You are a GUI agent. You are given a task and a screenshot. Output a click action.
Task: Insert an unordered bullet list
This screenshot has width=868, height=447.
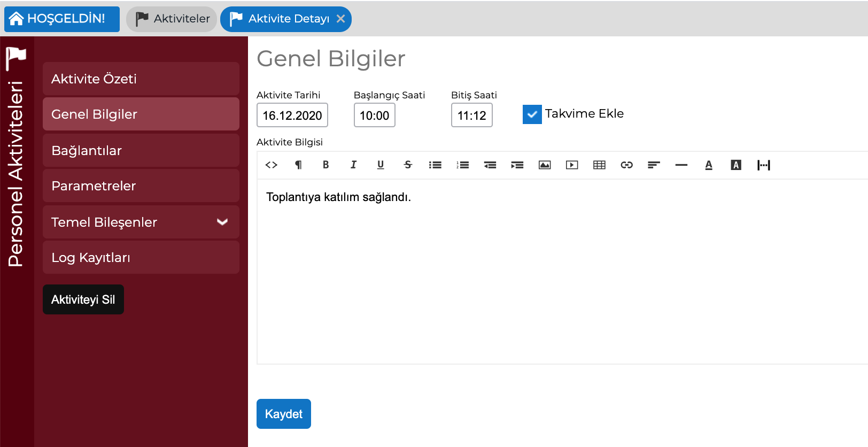pyautogui.click(x=435, y=165)
